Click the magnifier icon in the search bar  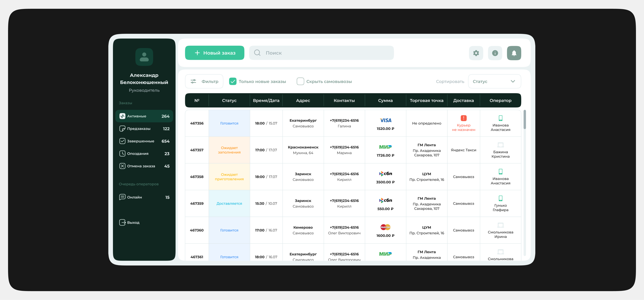pyautogui.click(x=257, y=53)
